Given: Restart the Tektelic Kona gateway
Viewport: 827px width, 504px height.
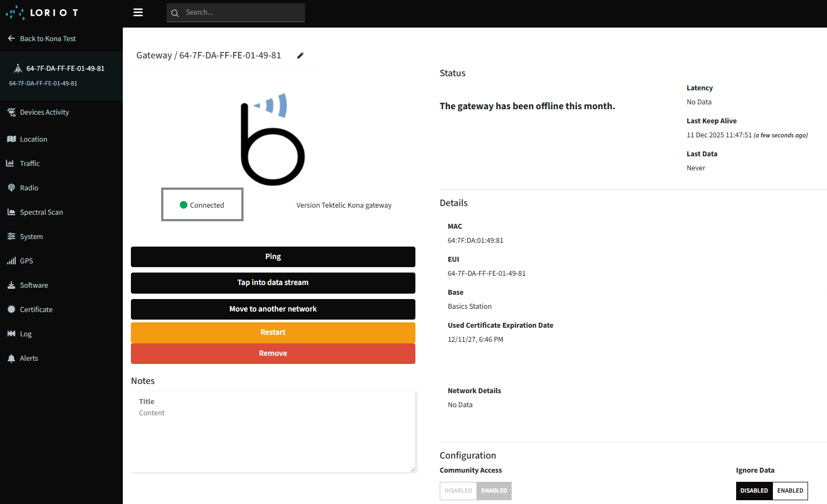Looking at the screenshot, I should pyautogui.click(x=273, y=332).
